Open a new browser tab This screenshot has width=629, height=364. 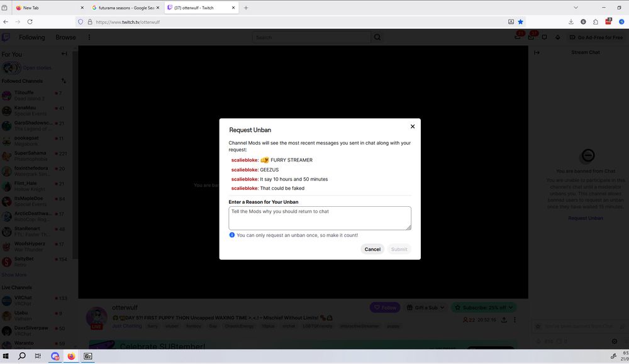pyautogui.click(x=246, y=8)
